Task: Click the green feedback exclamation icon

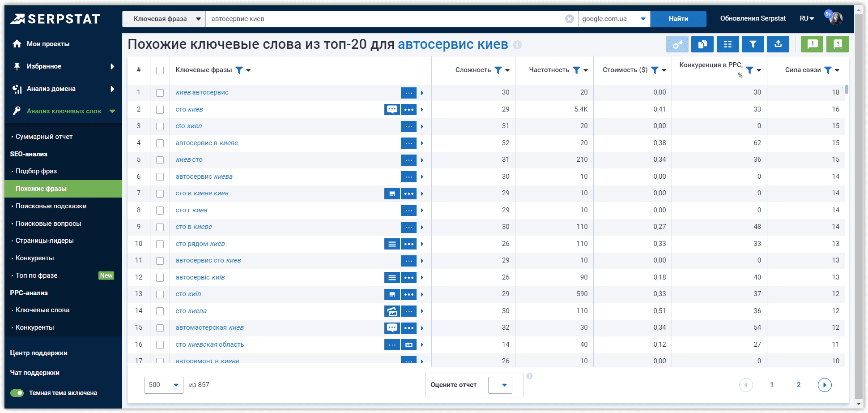Action: [813, 44]
